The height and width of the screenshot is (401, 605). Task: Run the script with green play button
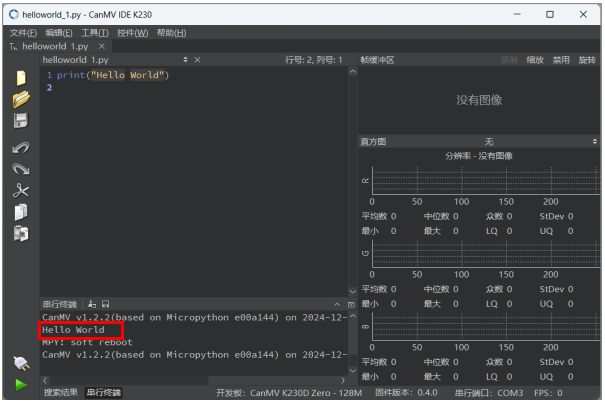21,385
